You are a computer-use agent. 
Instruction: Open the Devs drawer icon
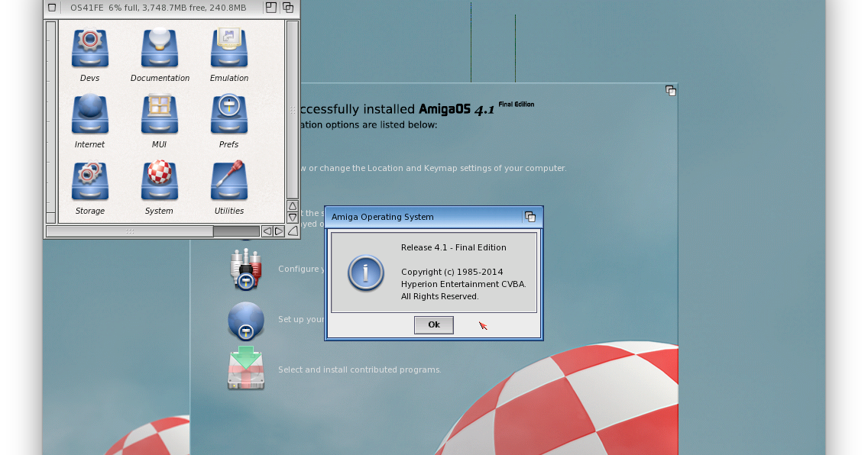89,47
